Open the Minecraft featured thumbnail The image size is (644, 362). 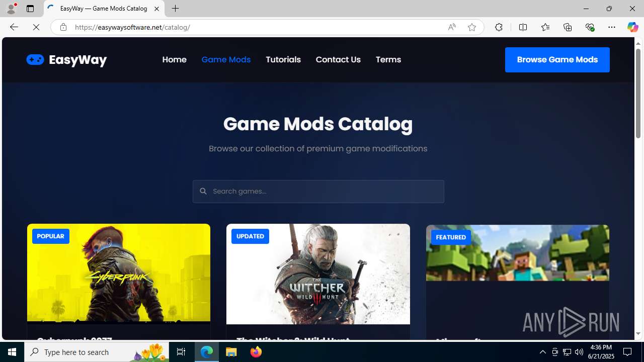pyautogui.click(x=518, y=253)
